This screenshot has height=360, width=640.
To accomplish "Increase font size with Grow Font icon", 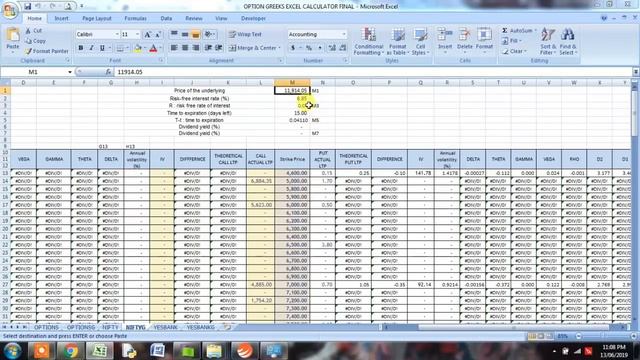I will 148,34.
